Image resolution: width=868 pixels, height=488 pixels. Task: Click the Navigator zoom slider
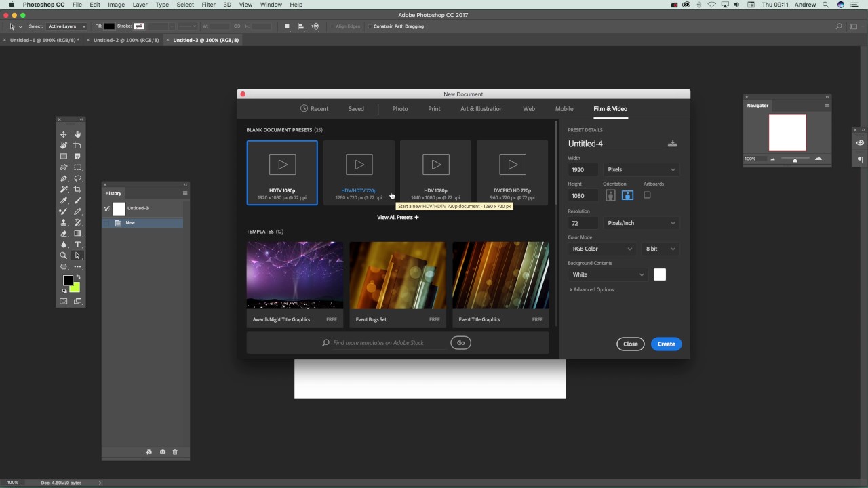tap(795, 159)
